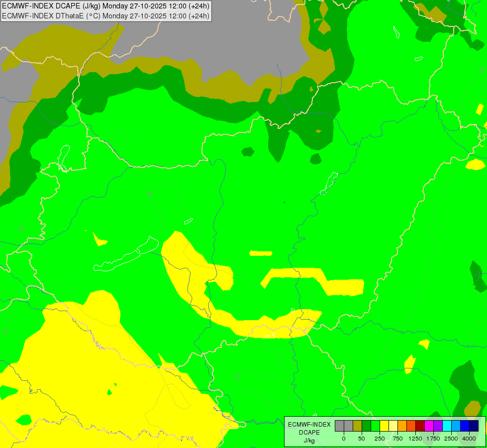487x448 pixels.
Task: Click the cyan legend swatch
Action: click(447, 426)
